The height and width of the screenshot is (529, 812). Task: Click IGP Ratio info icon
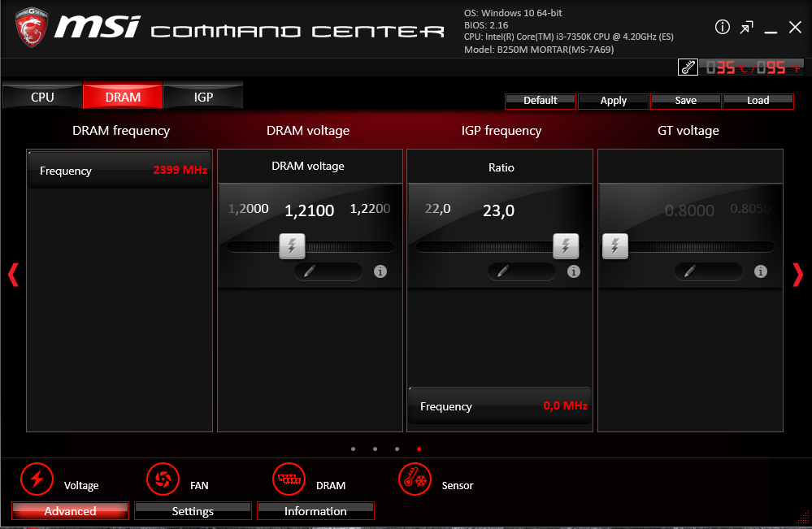[573, 271]
